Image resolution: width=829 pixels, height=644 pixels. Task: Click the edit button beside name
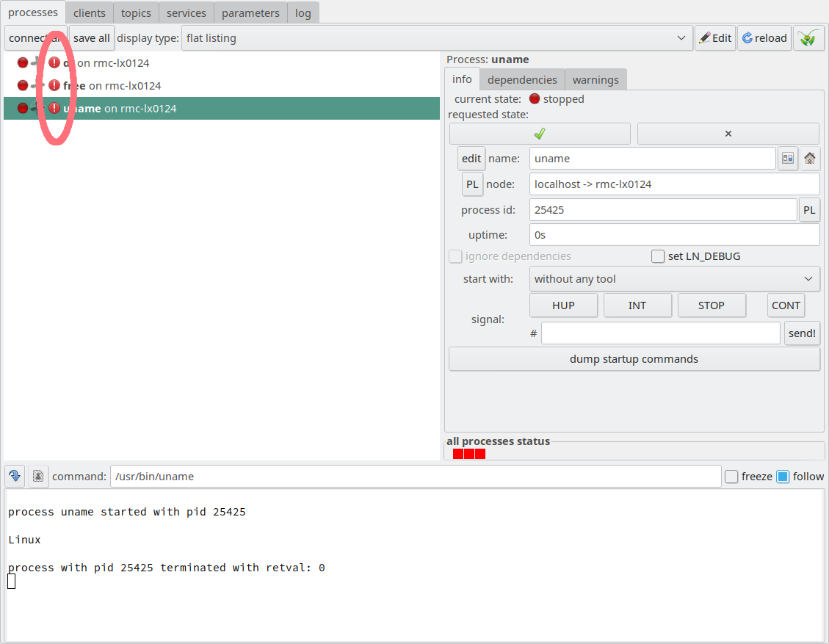[471, 159]
